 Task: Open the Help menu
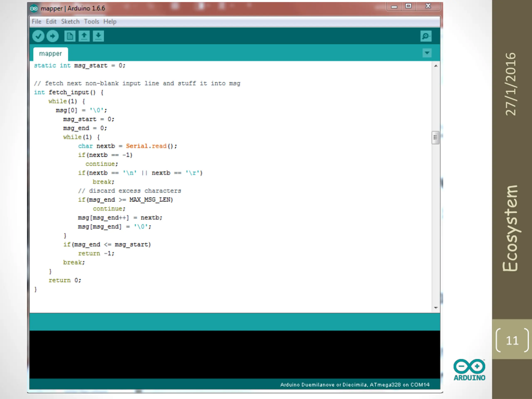(x=110, y=22)
